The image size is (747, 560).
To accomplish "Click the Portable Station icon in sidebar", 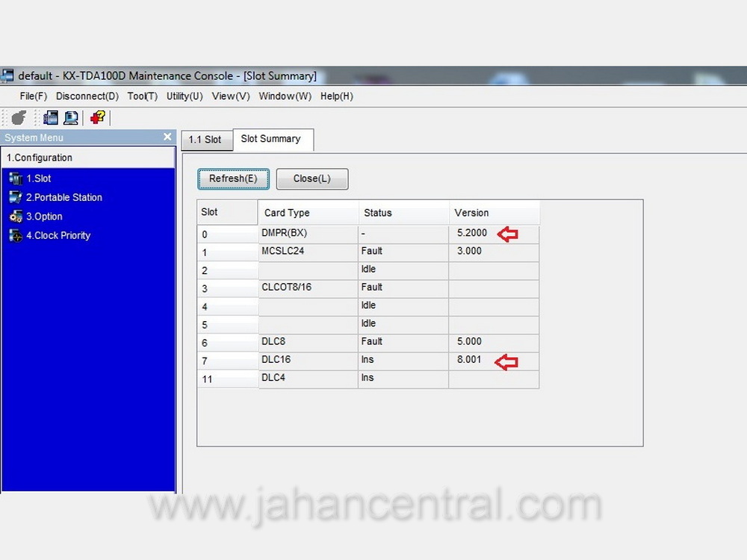I will point(16,197).
